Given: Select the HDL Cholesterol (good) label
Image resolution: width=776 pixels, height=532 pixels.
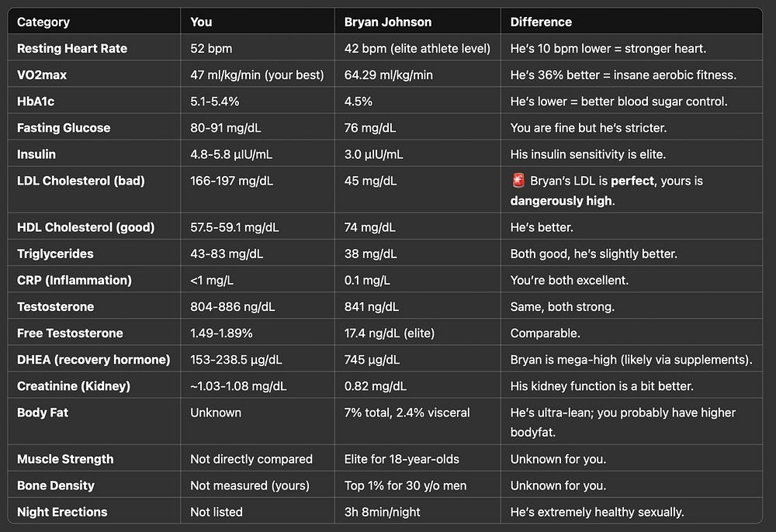Looking at the screenshot, I should [x=85, y=227].
